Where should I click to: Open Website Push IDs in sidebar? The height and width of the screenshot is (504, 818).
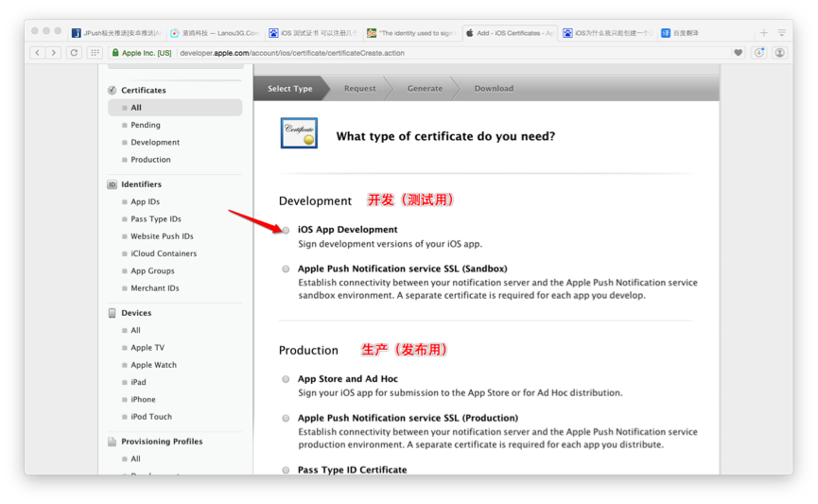point(162,236)
